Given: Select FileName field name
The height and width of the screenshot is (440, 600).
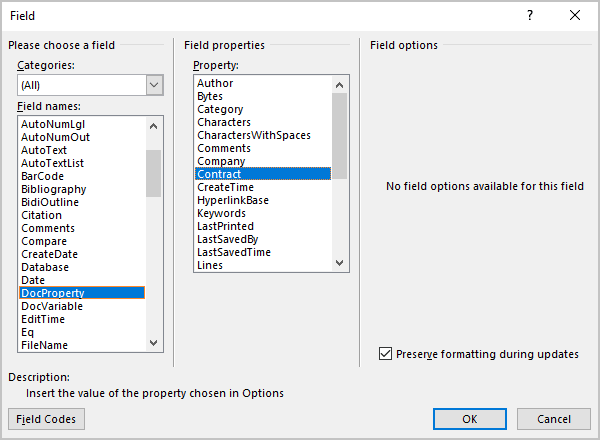Looking at the screenshot, I should pos(82,345).
